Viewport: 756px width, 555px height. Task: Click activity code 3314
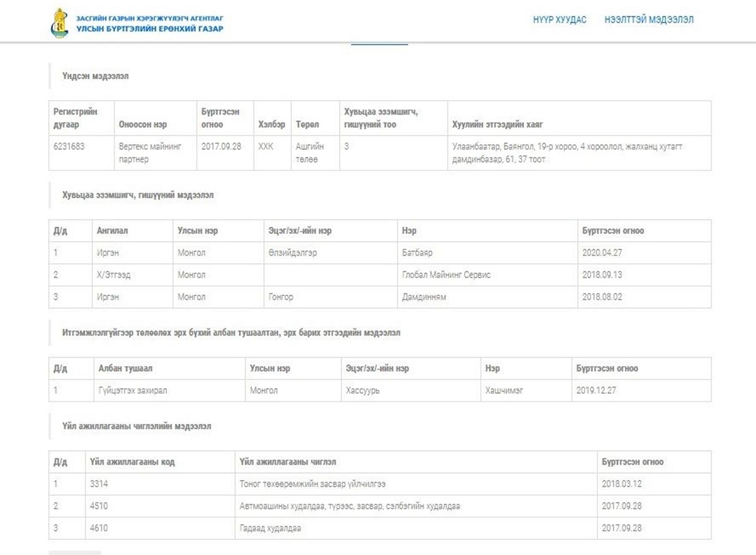[x=100, y=484]
